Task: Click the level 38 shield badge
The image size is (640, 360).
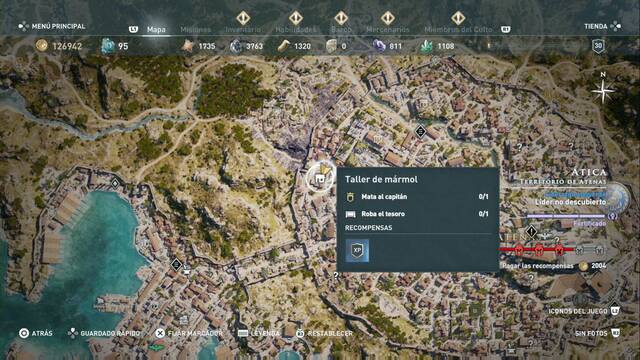Action: [x=598, y=46]
